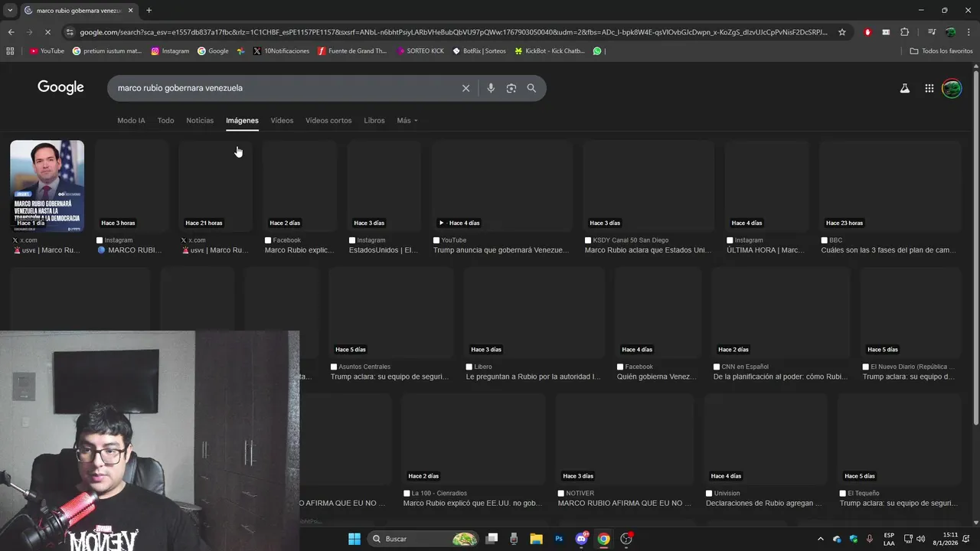Open the 10Notificaciones X bookmark
Screen dimensions: 980x551
(281, 51)
